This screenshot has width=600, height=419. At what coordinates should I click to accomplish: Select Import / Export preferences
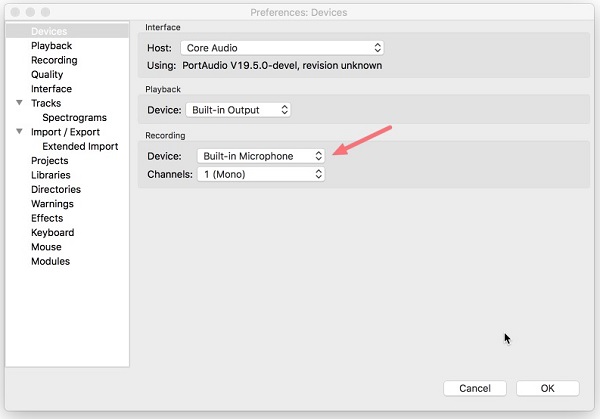click(x=65, y=132)
